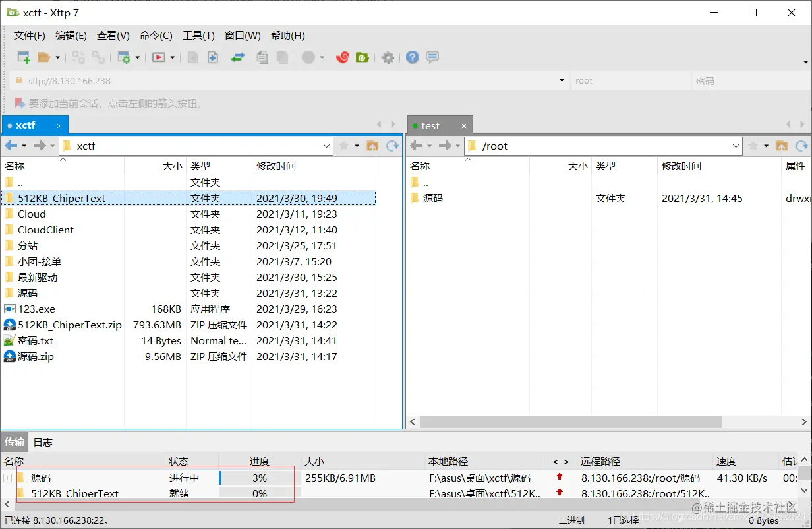Click the Copy documents toolbar icon
This screenshot has height=529, width=812.
click(262, 57)
